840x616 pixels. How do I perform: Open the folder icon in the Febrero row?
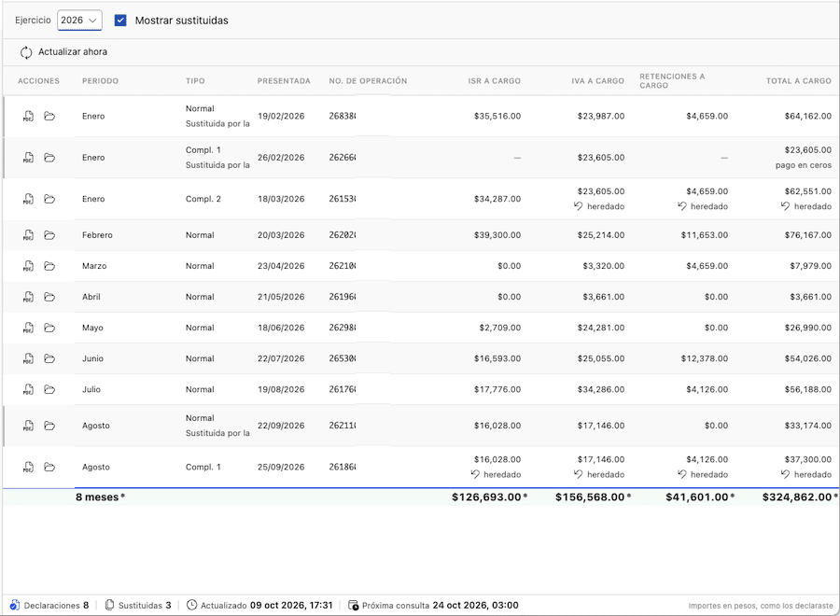tap(49, 234)
